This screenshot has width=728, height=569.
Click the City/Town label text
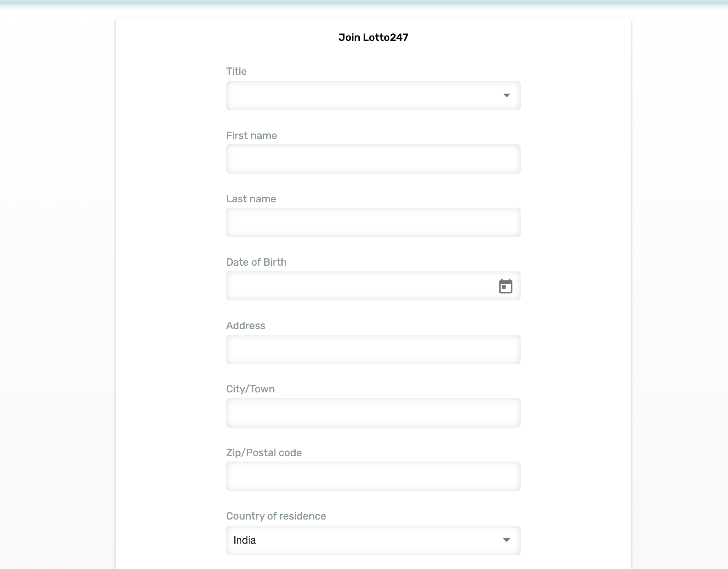point(250,389)
